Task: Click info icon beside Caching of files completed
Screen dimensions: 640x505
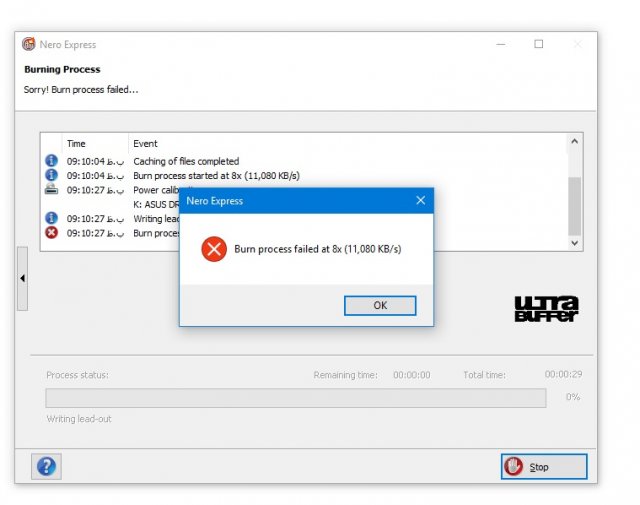Action: [51, 161]
